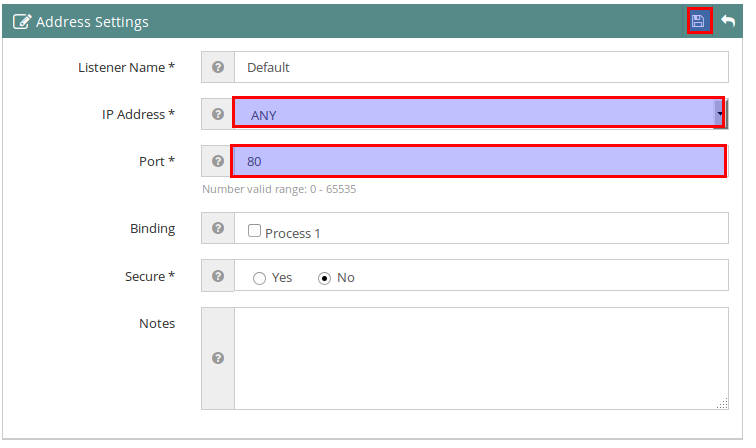Open help for Listener Name

coord(218,67)
